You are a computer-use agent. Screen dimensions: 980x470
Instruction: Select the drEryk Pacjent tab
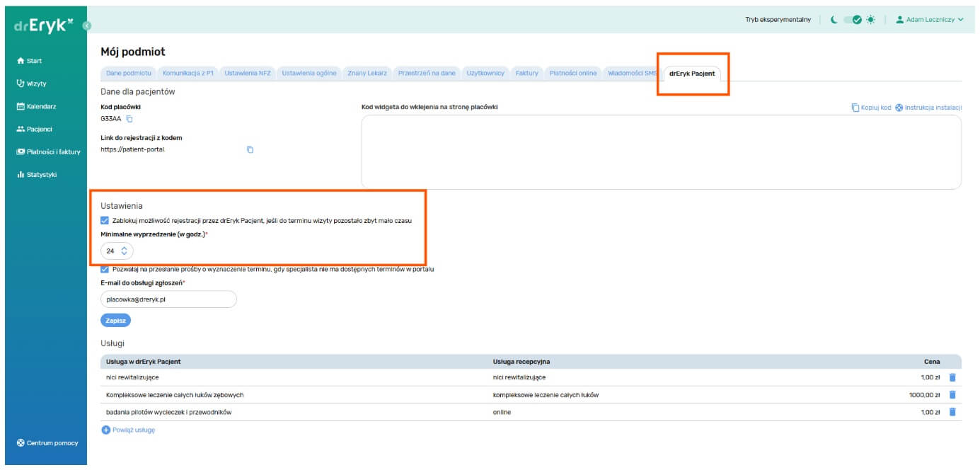692,74
